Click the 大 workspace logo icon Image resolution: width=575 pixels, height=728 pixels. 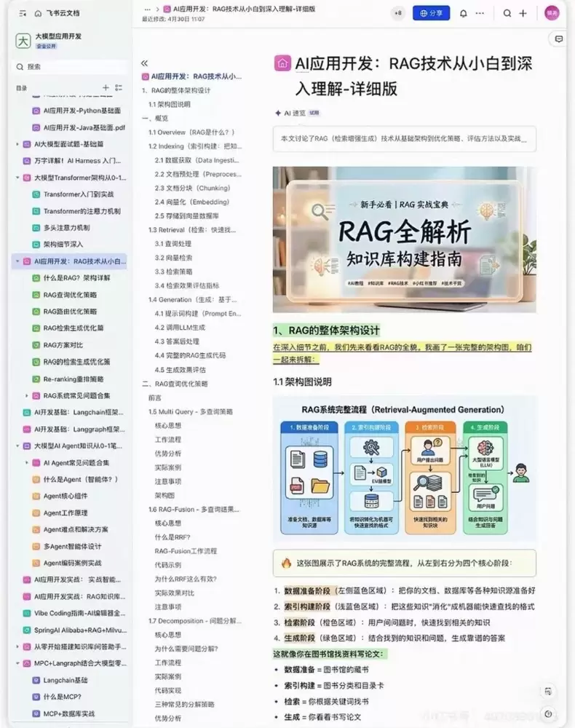[23, 41]
